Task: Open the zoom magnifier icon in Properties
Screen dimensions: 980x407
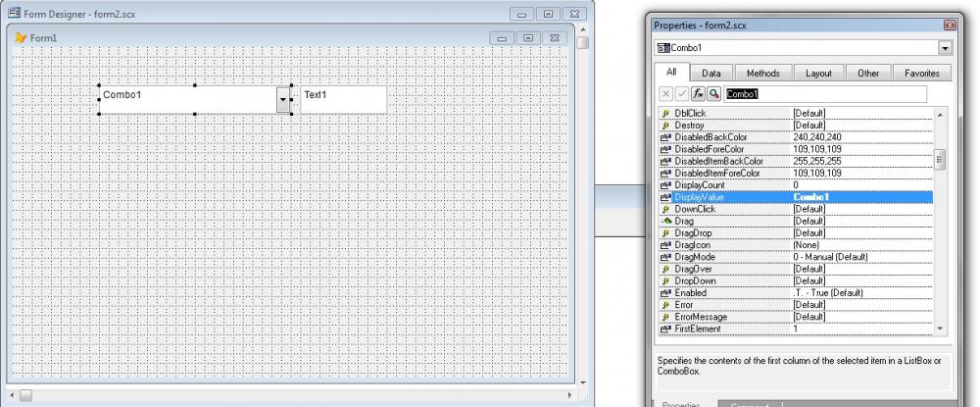Action: (713, 94)
